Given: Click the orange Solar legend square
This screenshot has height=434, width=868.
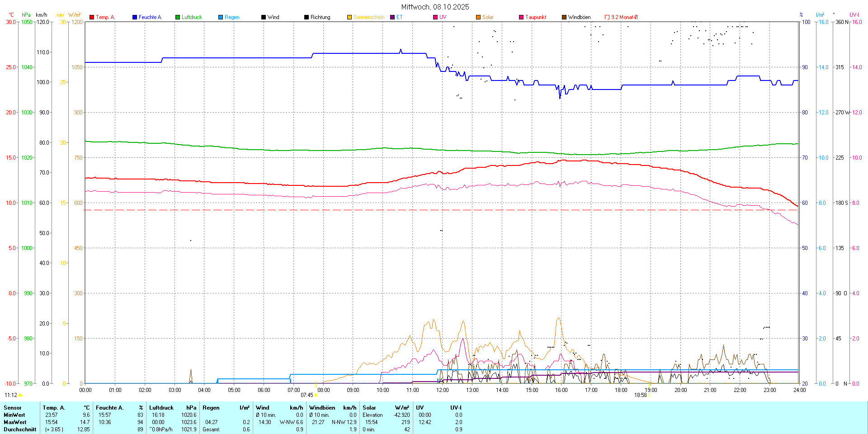Looking at the screenshot, I should [478, 17].
